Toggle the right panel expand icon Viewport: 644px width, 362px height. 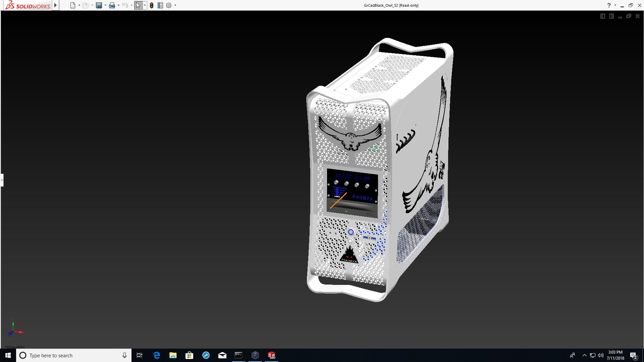coord(611,16)
